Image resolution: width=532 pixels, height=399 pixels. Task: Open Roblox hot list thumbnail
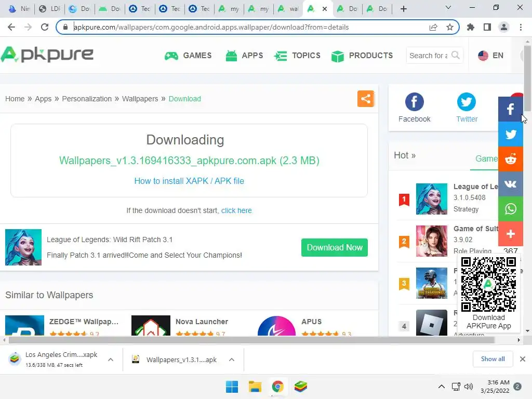(x=432, y=323)
